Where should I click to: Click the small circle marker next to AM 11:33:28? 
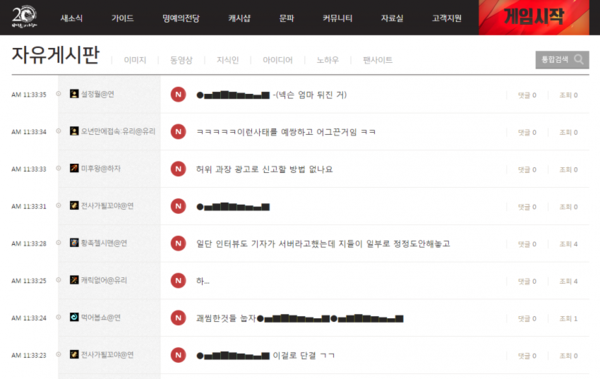[x=59, y=242]
